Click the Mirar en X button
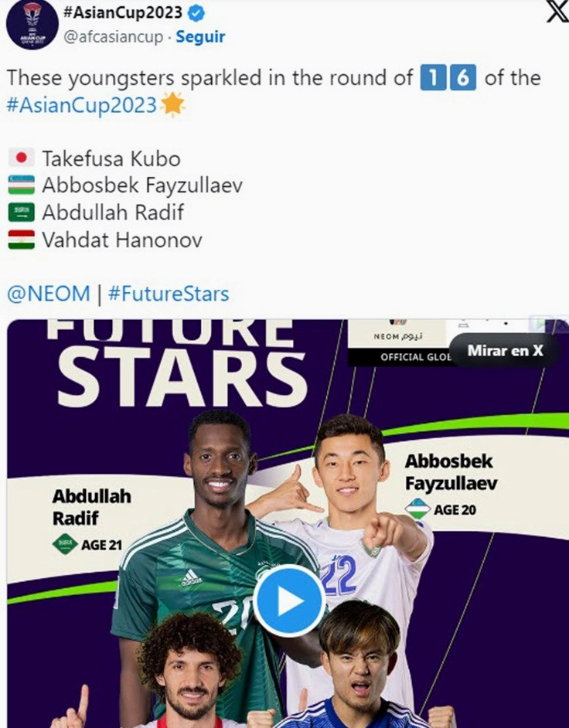 (x=505, y=351)
